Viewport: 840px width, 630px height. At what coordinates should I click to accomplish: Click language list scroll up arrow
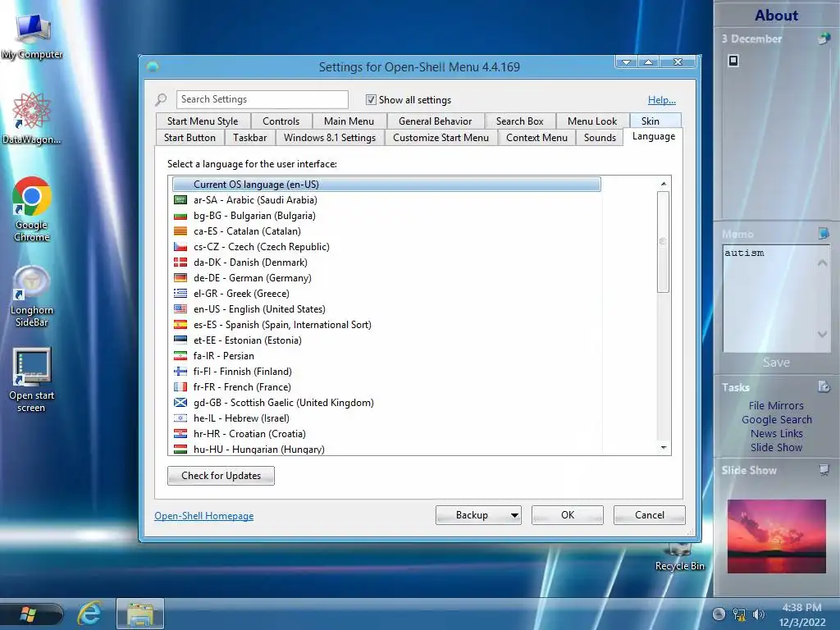pyautogui.click(x=663, y=184)
